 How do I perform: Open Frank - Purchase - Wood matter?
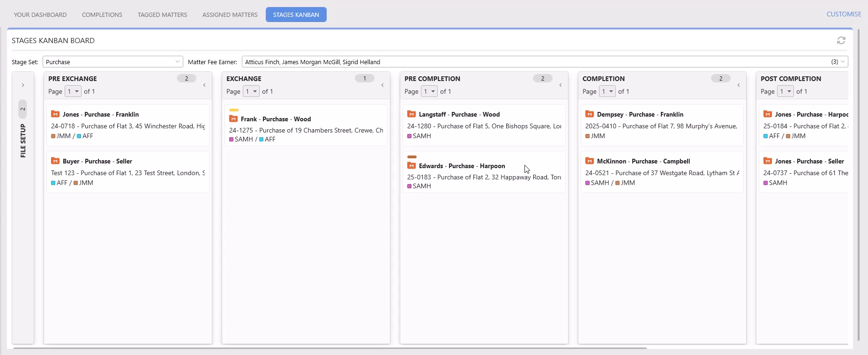click(x=276, y=119)
